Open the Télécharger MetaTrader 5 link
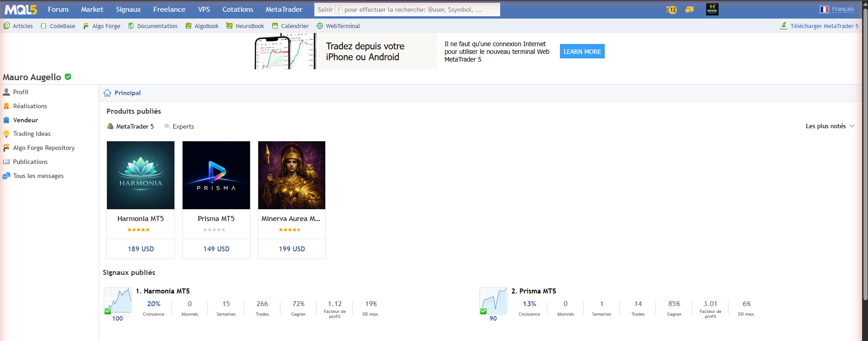The height and width of the screenshot is (341, 868). pos(824,26)
